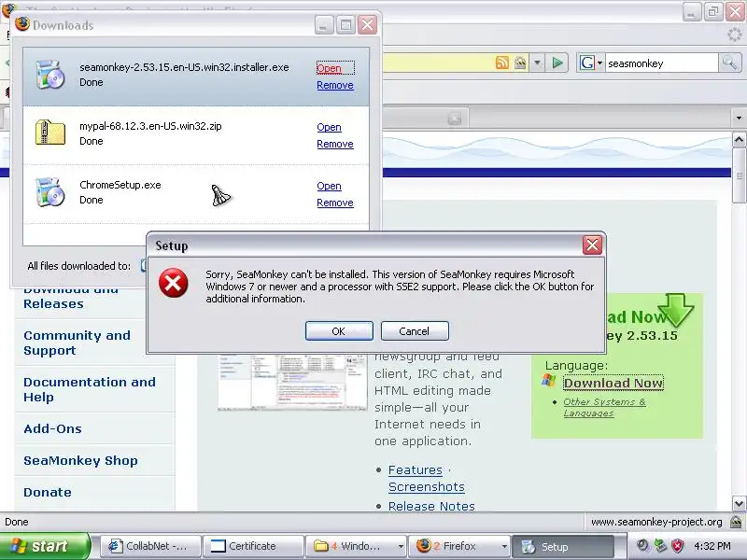Maximize the Downloads window
This screenshot has width=747, height=560.
[x=345, y=25]
